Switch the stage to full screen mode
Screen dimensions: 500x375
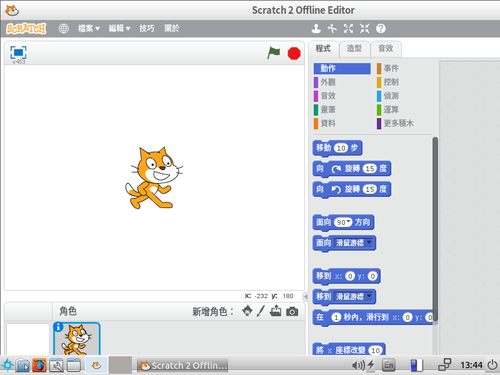[18, 52]
